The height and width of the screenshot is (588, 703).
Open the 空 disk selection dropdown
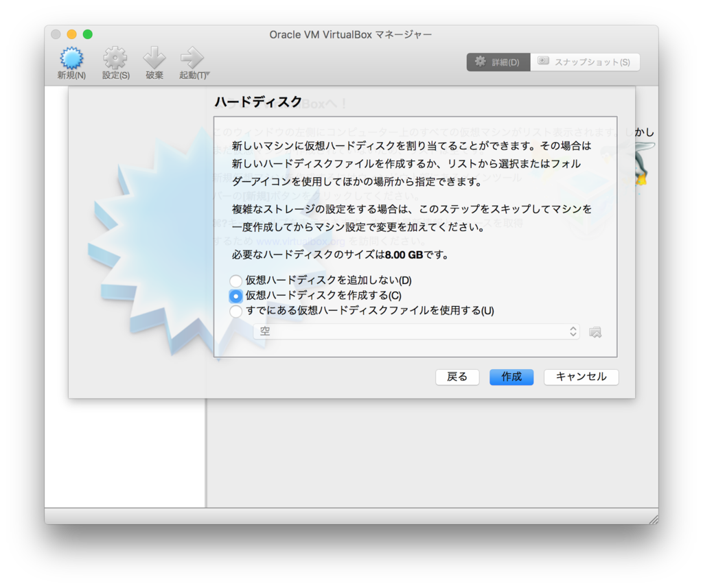412,331
